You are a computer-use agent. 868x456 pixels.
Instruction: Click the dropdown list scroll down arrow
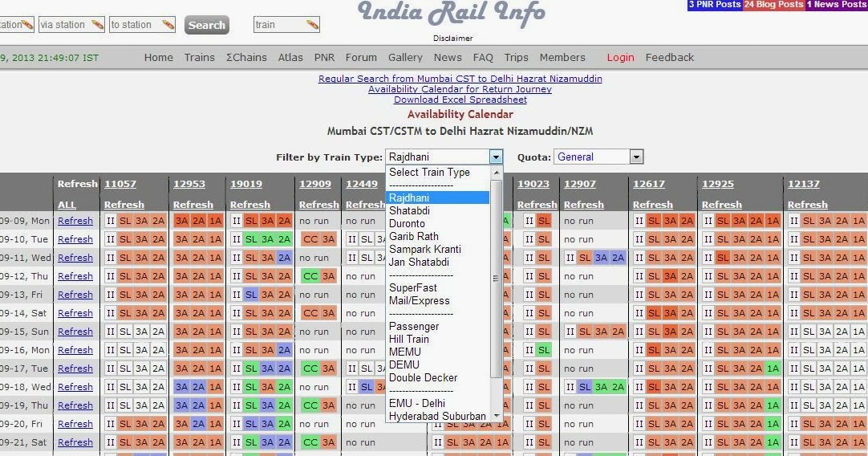(x=496, y=416)
